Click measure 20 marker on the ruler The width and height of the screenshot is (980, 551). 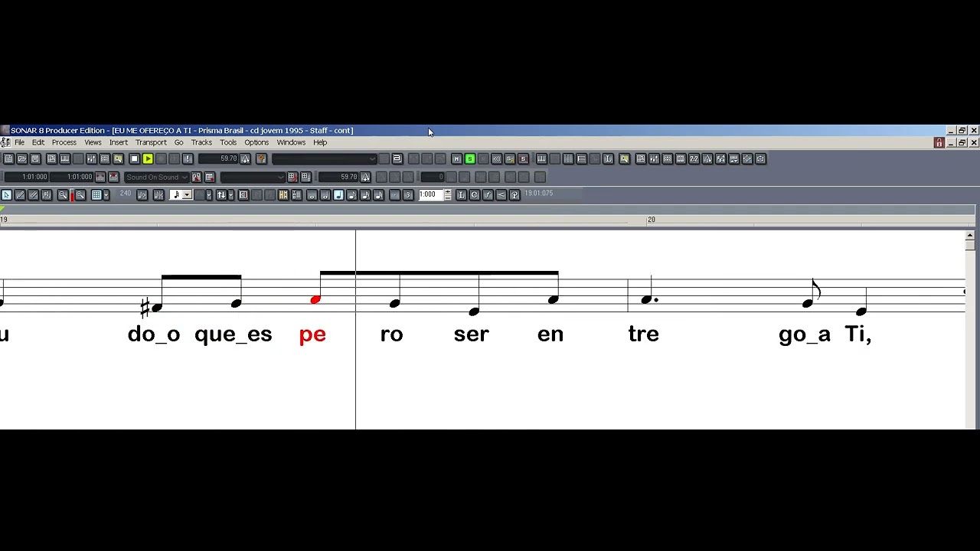pos(651,220)
